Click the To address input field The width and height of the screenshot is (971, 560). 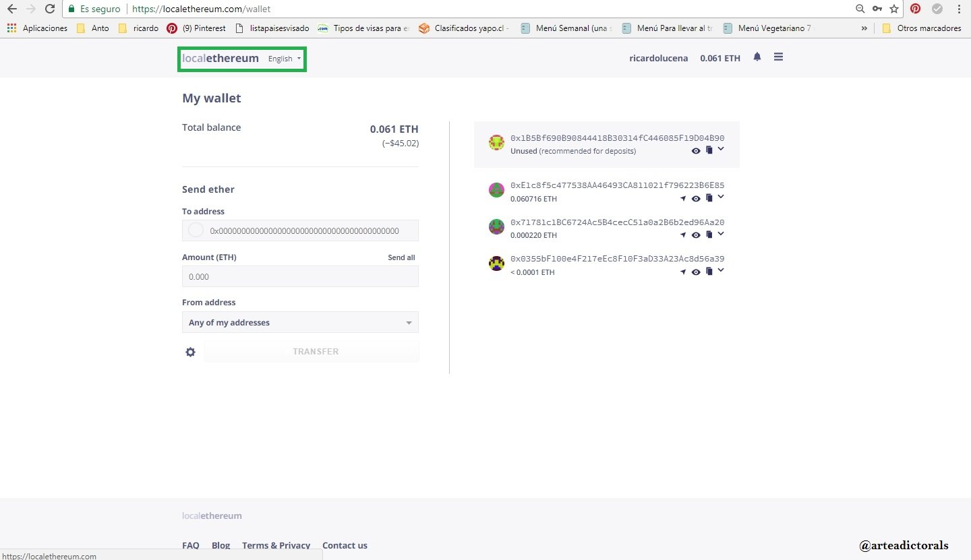coord(300,230)
